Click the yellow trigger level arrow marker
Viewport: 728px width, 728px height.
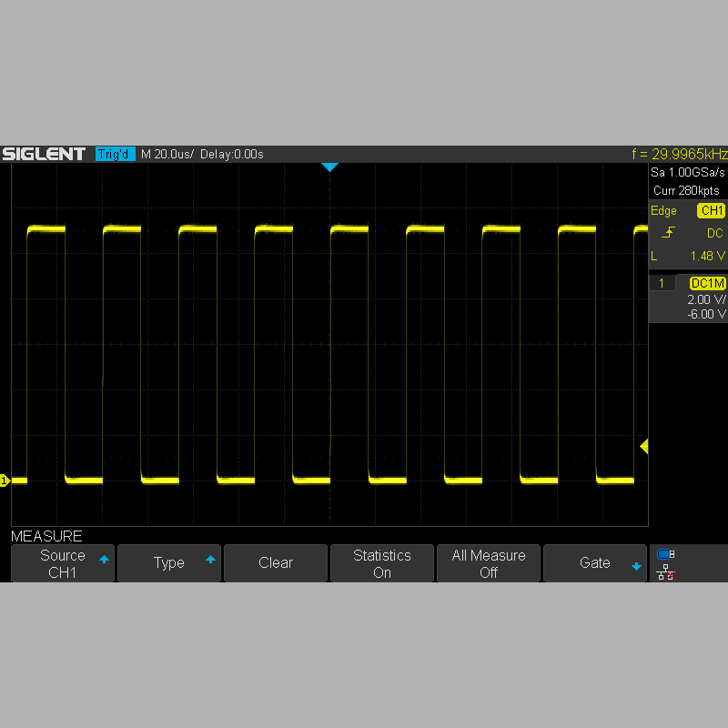[x=643, y=446]
